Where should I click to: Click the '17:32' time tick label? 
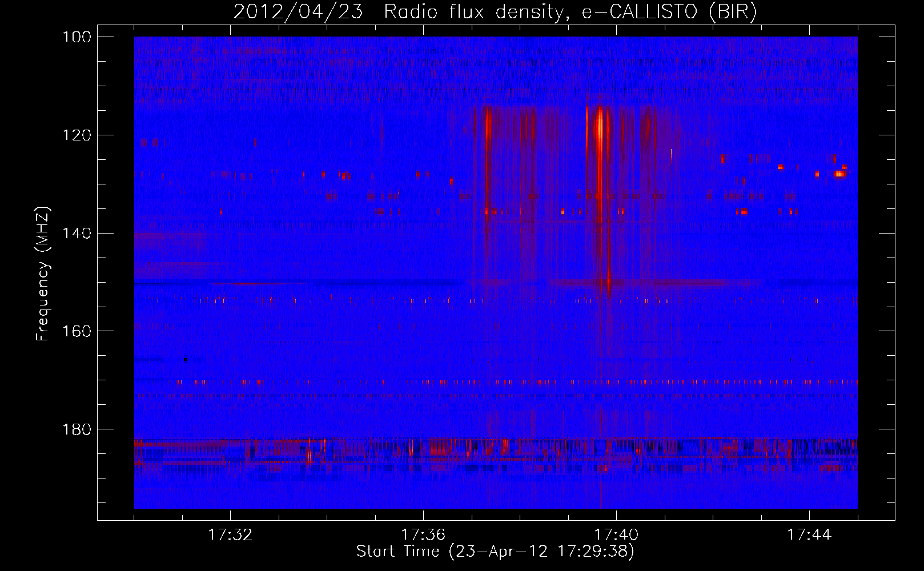click(230, 535)
